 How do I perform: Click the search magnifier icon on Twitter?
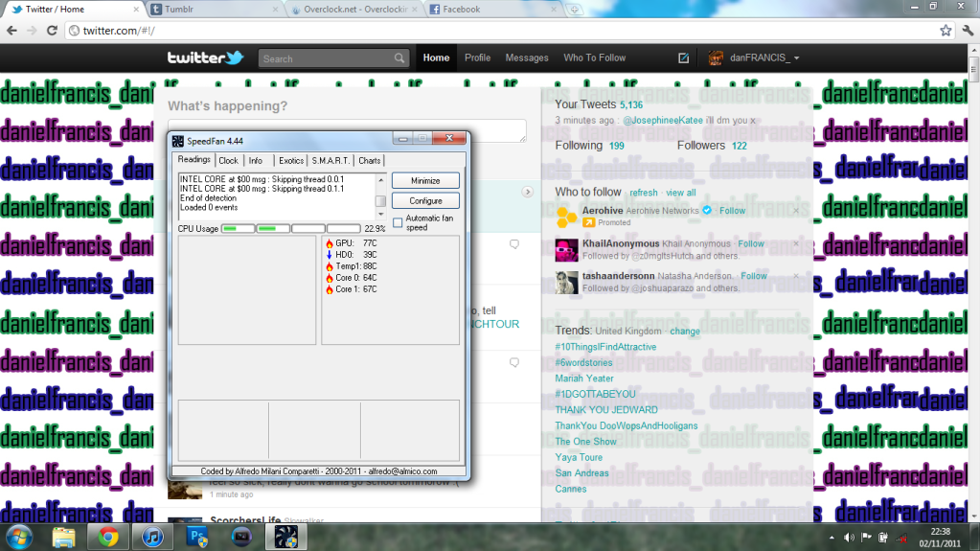(399, 58)
